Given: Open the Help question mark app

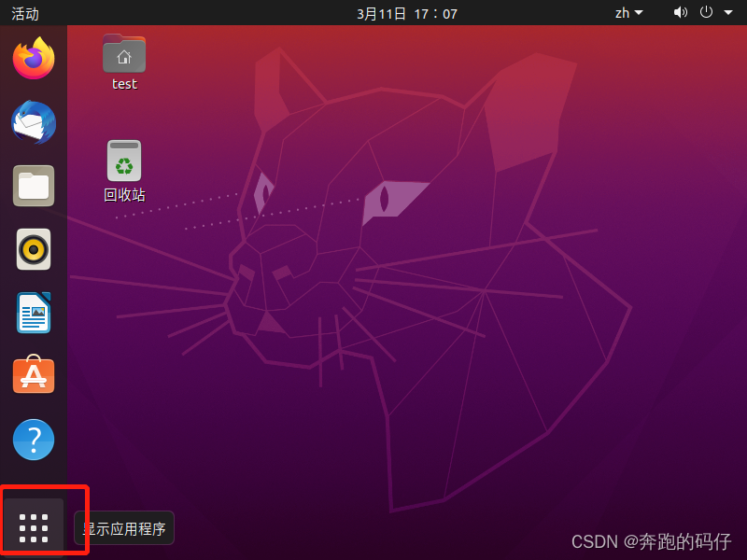Looking at the screenshot, I should [34, 439].
